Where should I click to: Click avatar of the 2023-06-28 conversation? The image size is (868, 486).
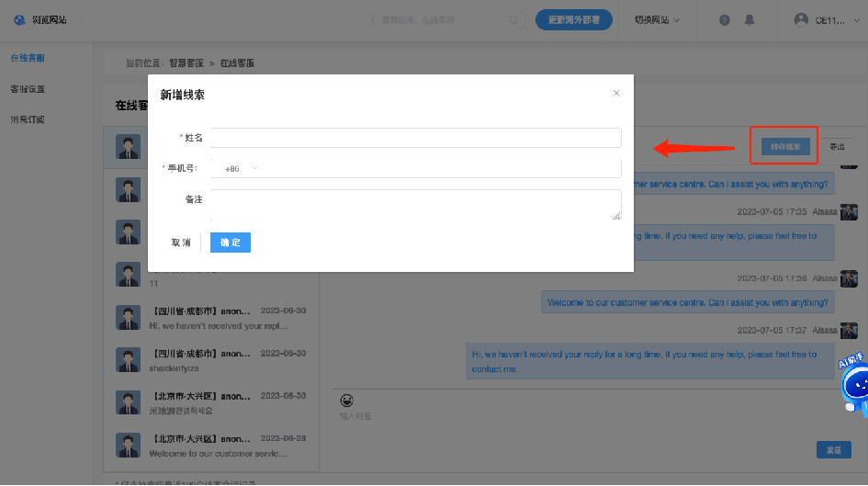click(x=128, y=446)
